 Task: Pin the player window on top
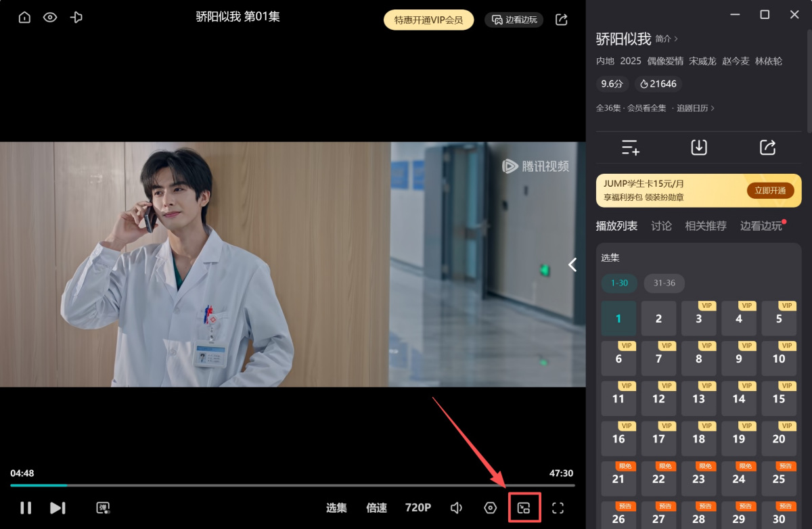(x=76, y=18)
